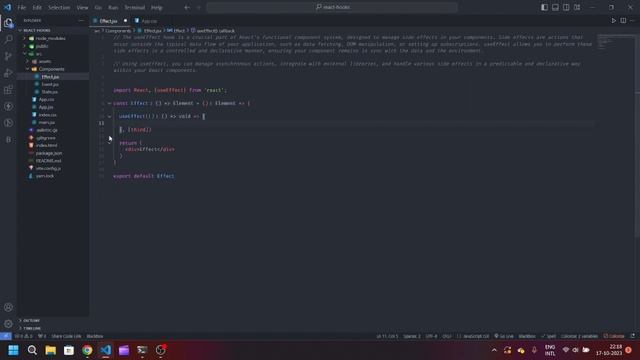
Task: Open the editor More Actions ellipsis
Action: 632,20
